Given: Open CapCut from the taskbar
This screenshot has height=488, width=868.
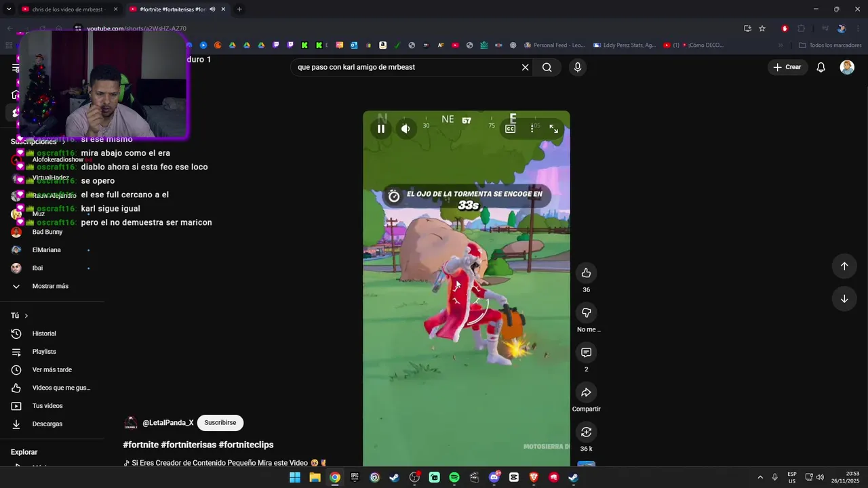Looking at the screenshot, I should coord(514,477).
